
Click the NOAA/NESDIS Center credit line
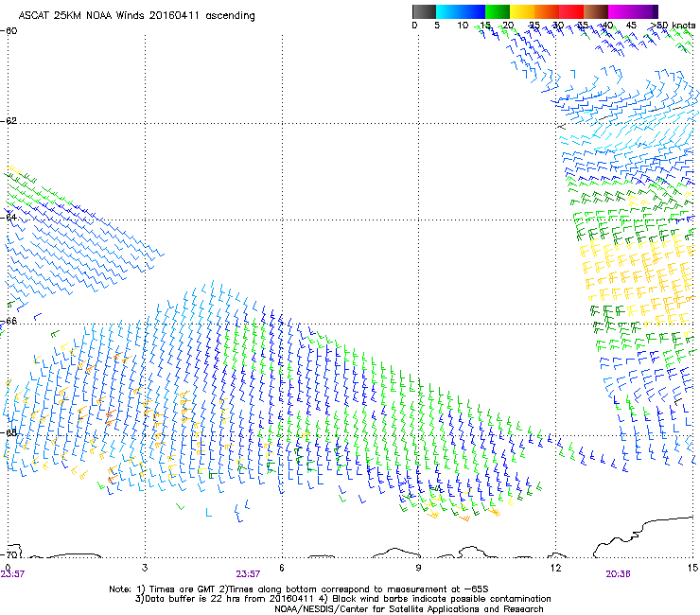point(409,609)
